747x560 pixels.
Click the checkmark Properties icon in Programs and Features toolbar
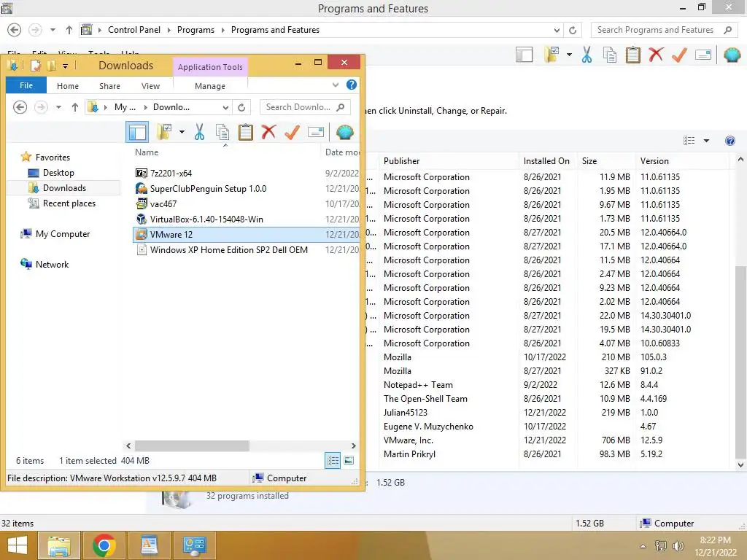point(679,55)
